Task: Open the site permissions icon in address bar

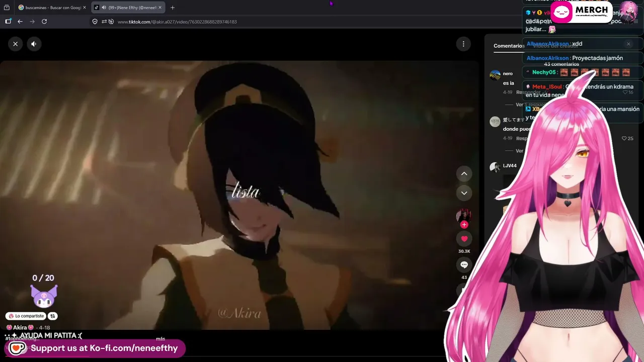Action: pyautogui.click(x=104, y=22)
